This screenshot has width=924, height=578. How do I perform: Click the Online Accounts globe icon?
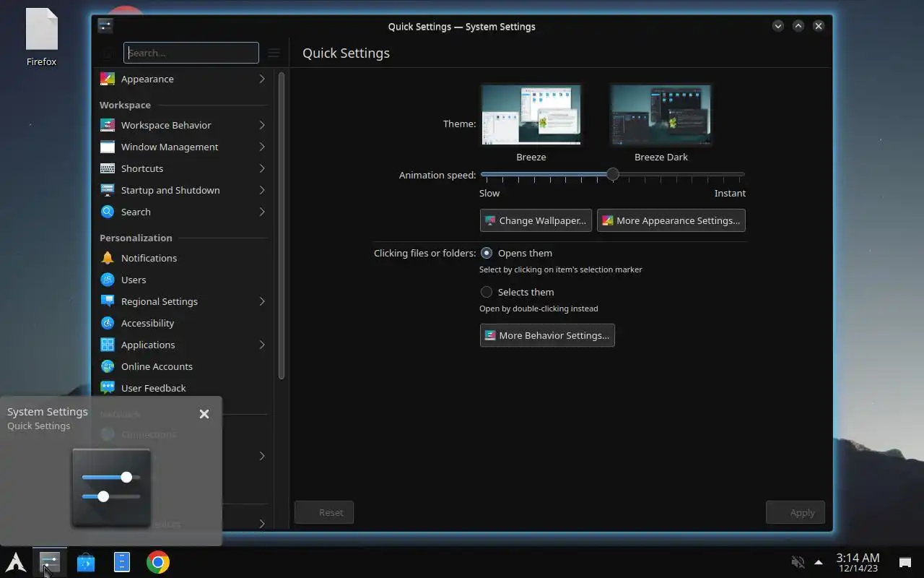pos(108,366)
